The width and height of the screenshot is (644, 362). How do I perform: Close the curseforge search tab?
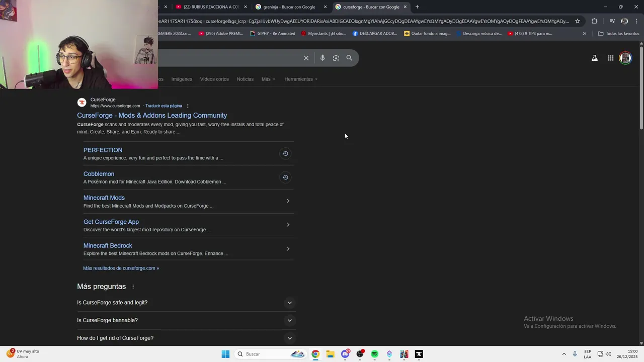405,7
